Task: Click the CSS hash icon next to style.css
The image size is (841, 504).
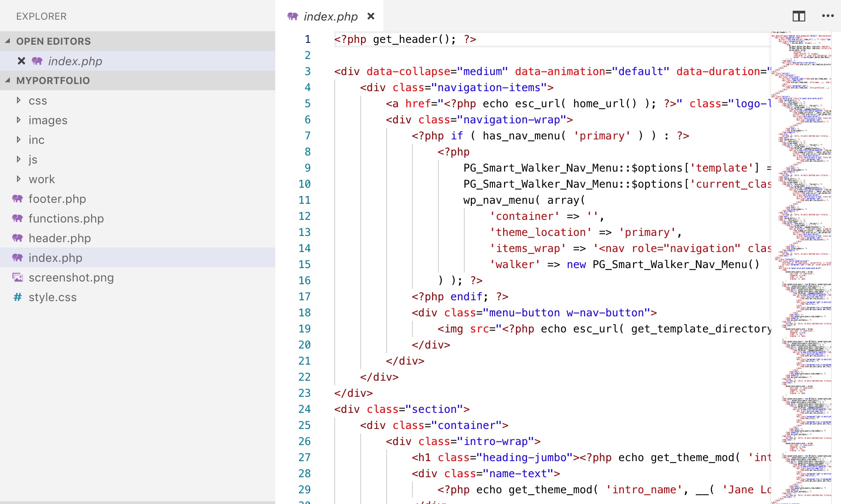Action: [18, 297]
